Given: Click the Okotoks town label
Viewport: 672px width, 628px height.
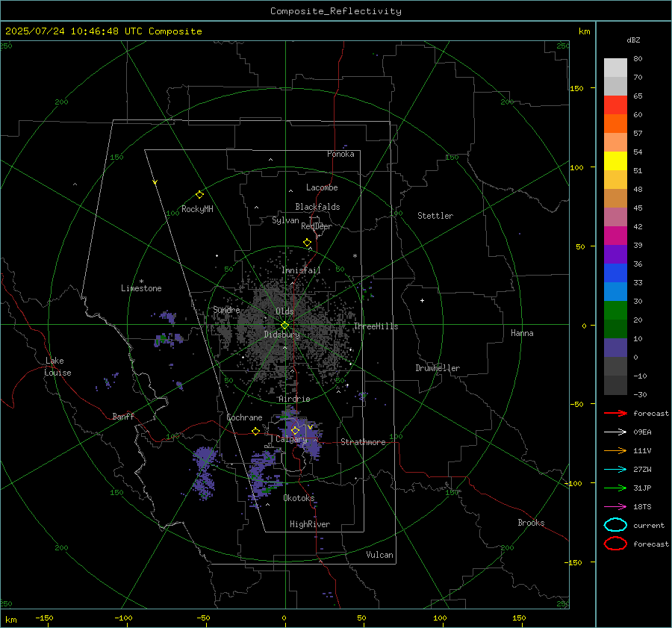Looking at the screenshot, I should (x=299, y=498).
